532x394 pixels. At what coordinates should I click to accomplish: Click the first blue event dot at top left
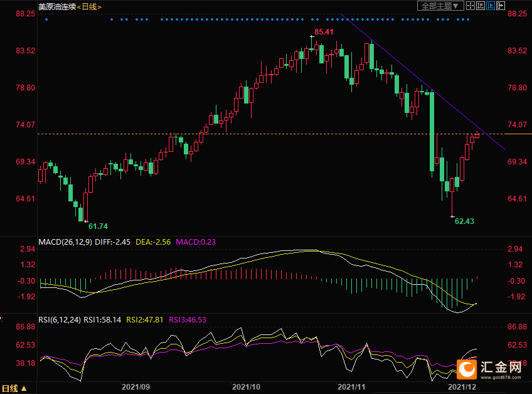click(x=46, y=19)
